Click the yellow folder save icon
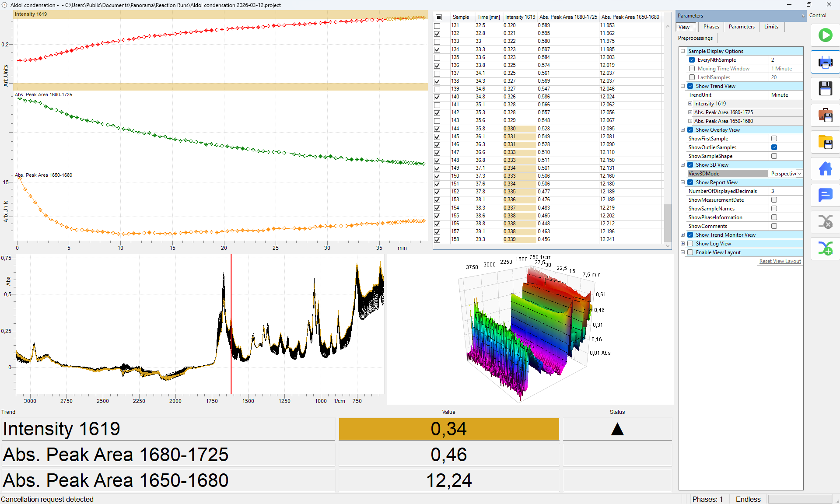The width and height of the screenshot is (840, 504). (825, 142)
